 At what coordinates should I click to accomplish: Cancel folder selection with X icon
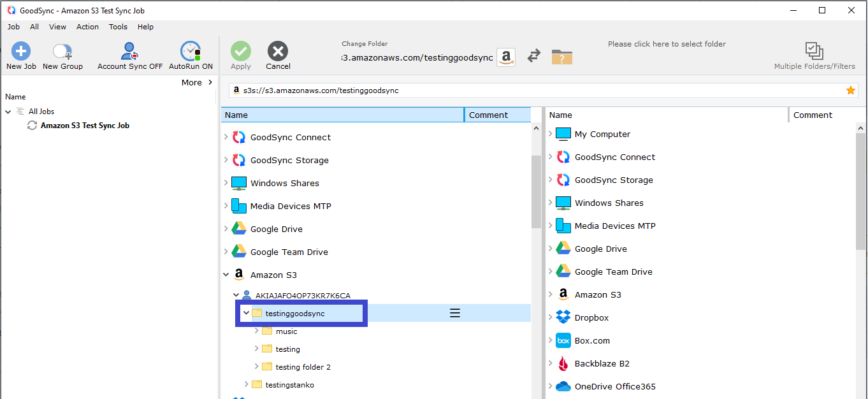click(x=278, y=52)
